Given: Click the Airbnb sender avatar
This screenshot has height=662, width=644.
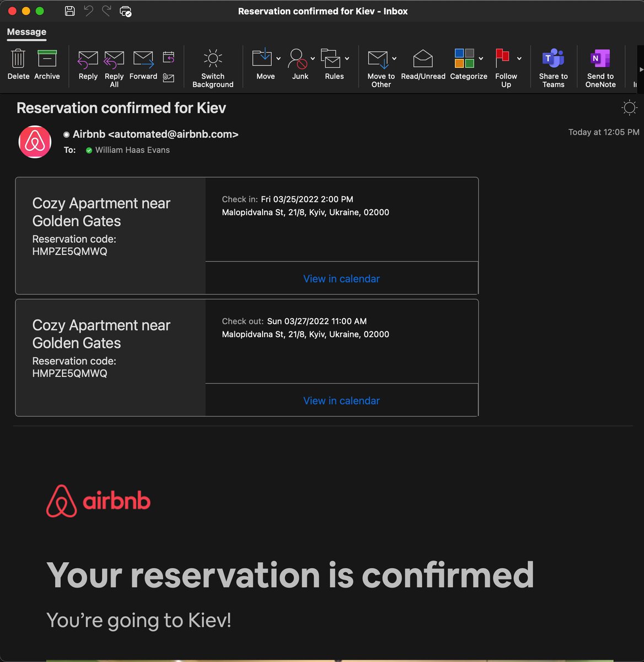Looking at the screenshot, I should click(35, 142).
